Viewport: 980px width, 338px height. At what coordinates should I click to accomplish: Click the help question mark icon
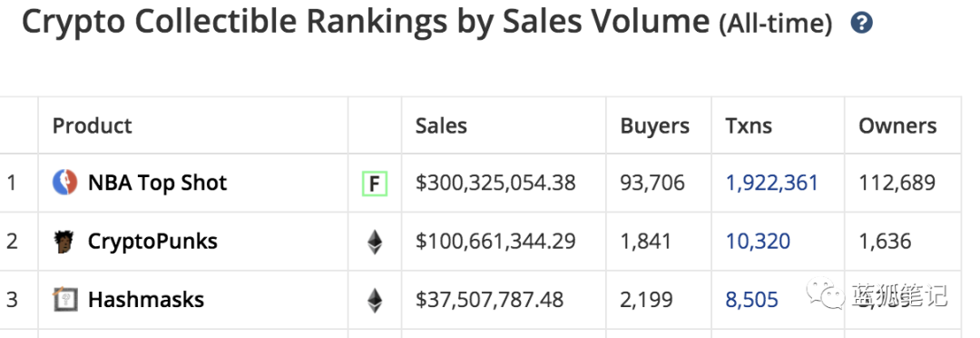[x=862, y=24]
